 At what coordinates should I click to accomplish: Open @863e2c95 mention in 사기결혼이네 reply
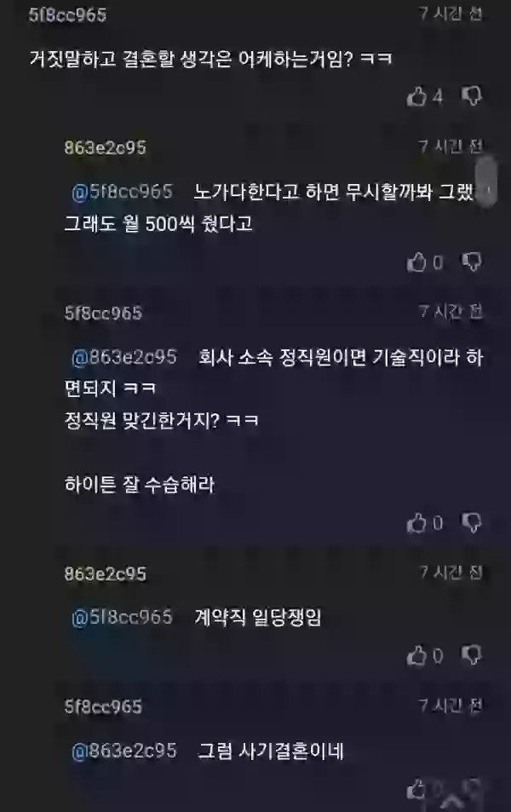click(124, 751)
